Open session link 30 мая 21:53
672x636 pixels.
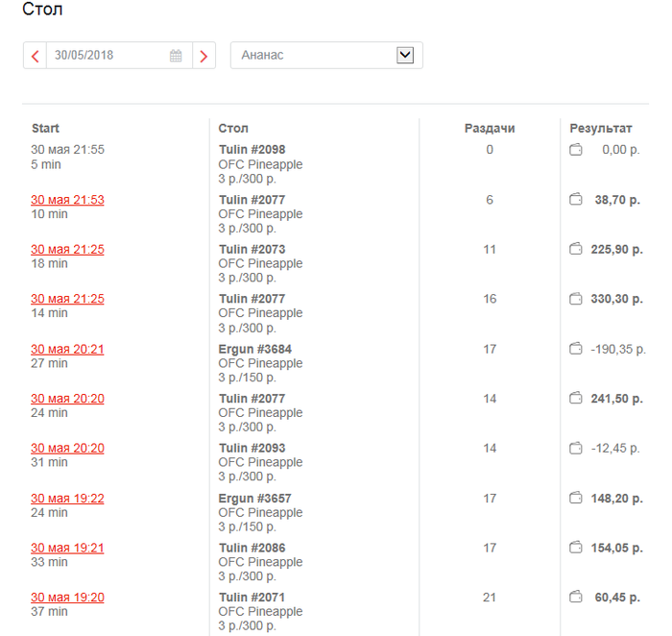(x=67, y=200)
